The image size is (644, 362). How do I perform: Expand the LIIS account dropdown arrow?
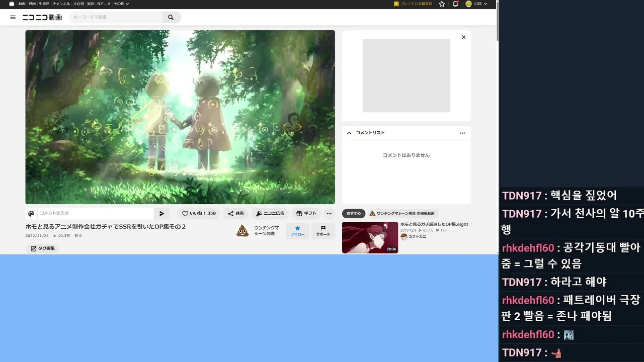click(x=486, y=4)
